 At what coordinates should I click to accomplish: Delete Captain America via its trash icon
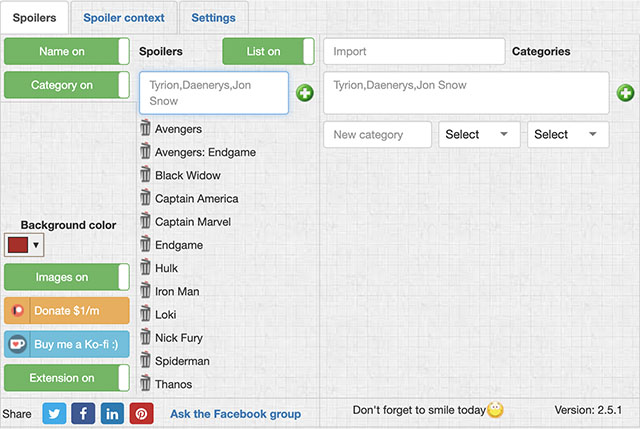145,198
